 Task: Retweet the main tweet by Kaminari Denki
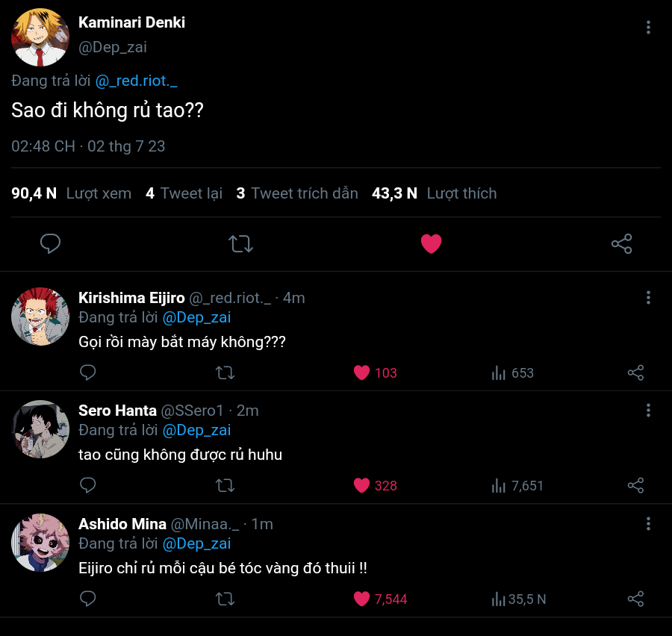click(x=240, y=243)
